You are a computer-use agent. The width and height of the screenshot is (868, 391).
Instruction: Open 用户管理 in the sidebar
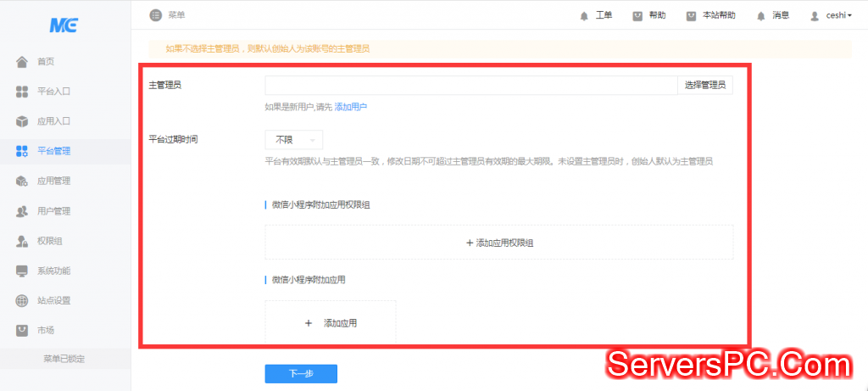65,211
